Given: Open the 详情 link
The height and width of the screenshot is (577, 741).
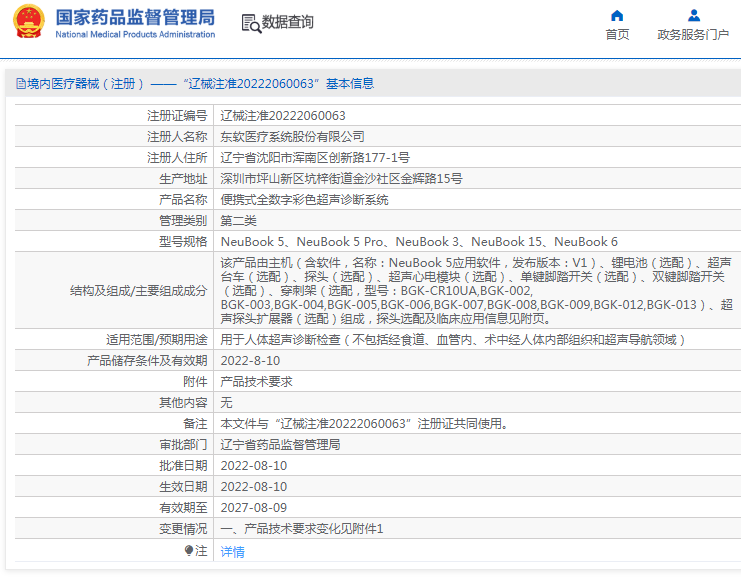Looking at the screenshot, I should pos(233,551).
